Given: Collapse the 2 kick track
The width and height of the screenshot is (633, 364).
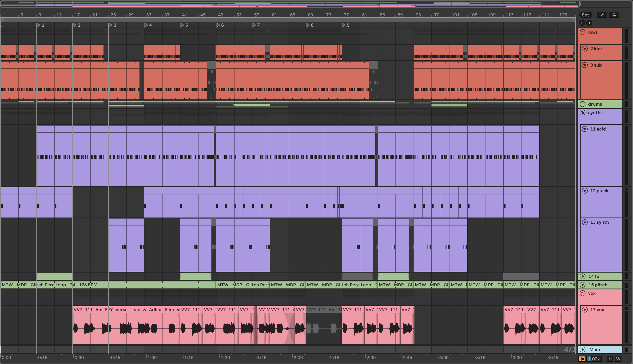Looking at the screenshot, I should pyautogui.click(x=585, y=49).
